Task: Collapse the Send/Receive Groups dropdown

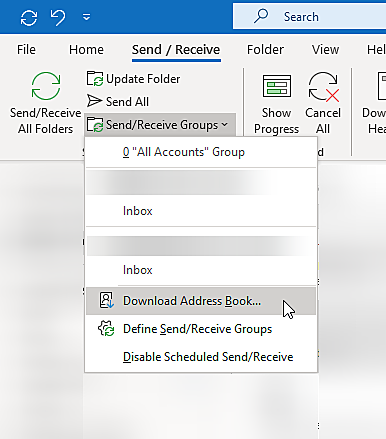Action: tap(160, 125)
